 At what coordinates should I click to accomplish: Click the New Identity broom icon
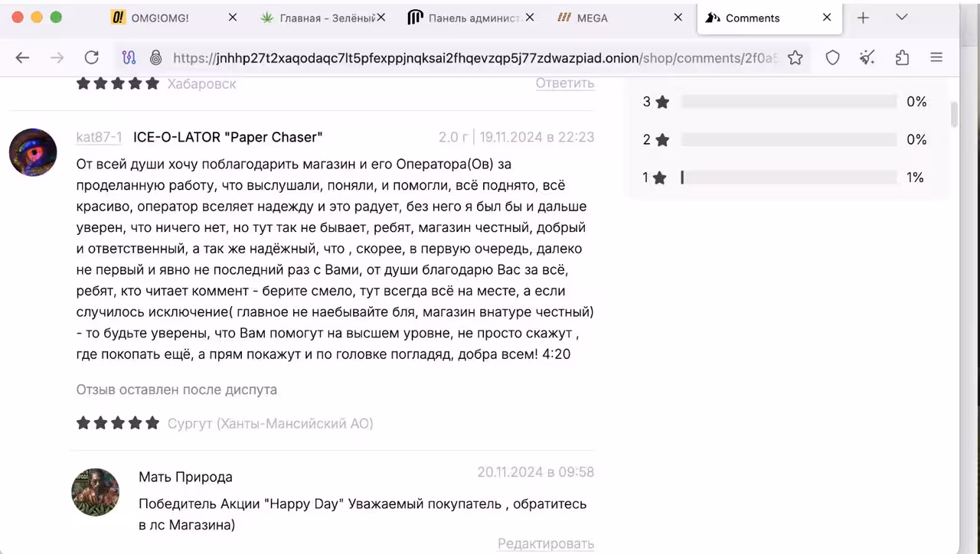click(867, 57)
